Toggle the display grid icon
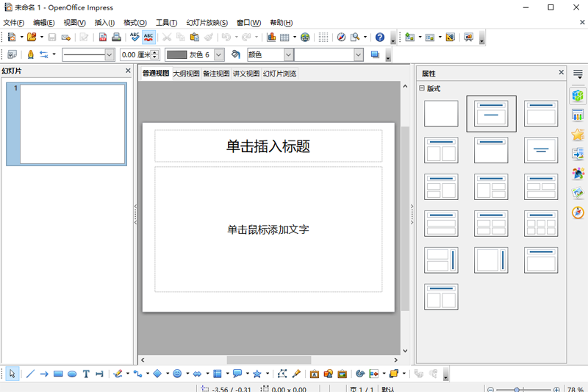 (x=323, y=37)
